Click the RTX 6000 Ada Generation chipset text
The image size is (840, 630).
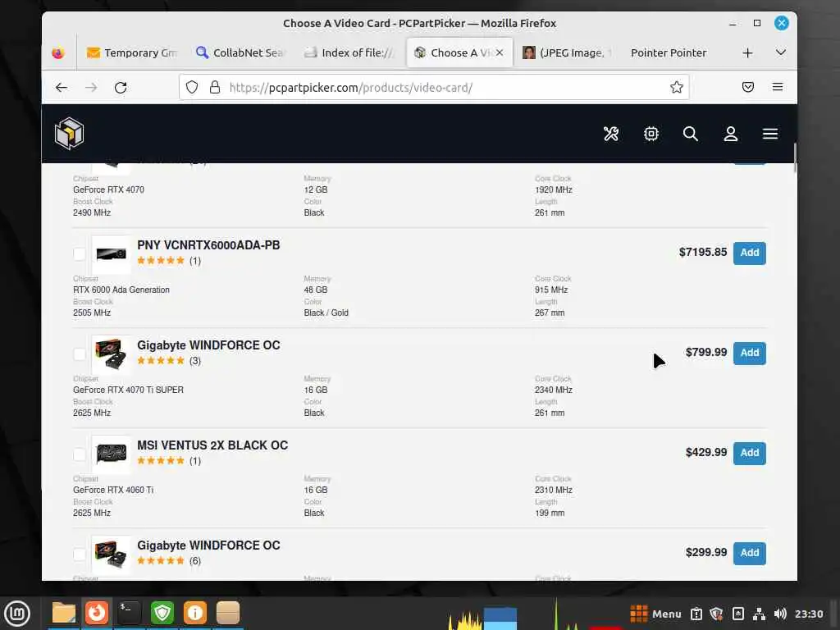(121, 290)
